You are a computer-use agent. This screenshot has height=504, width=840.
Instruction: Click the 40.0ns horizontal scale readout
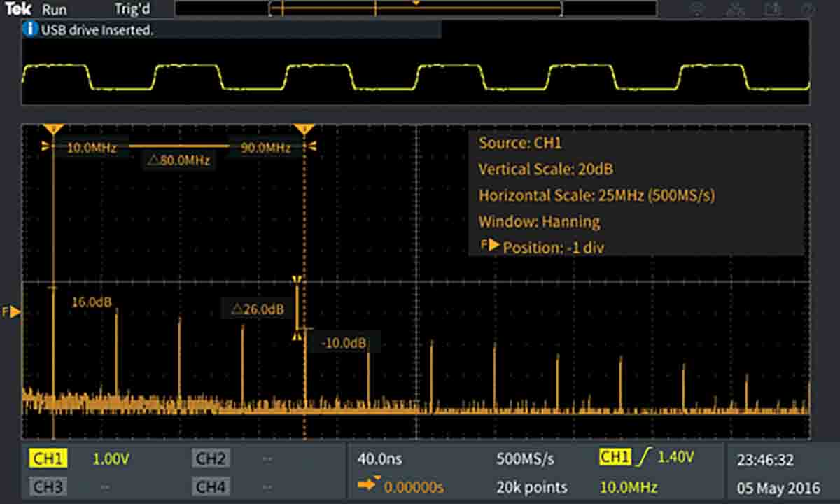point(380,459)
